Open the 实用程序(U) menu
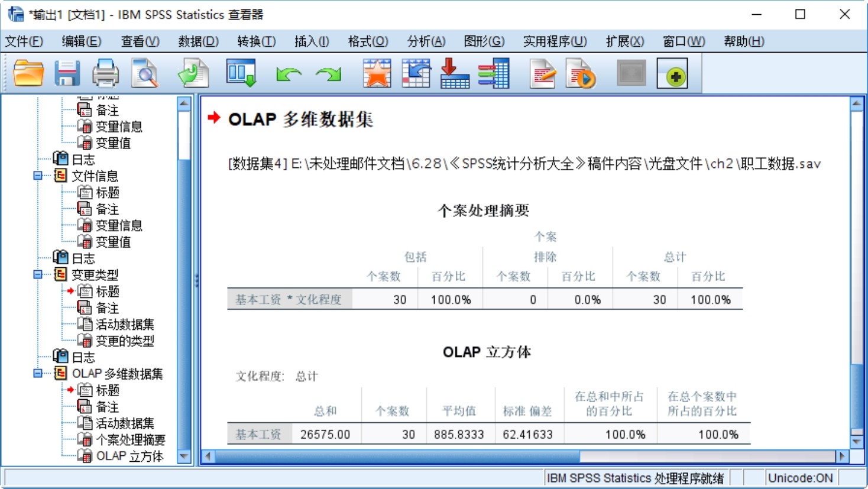This screenshot has height=489, width=868. point(555,41)
